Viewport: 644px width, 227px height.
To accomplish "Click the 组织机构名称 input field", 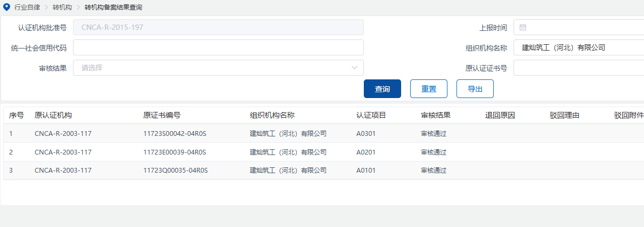I will [578, 47].
